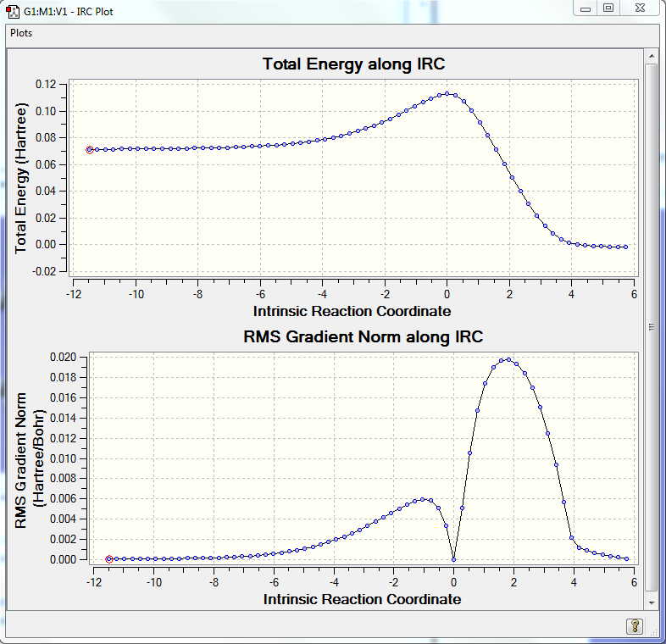
Task: Click the Total Energy along IRC title
Action: point(354,64)
